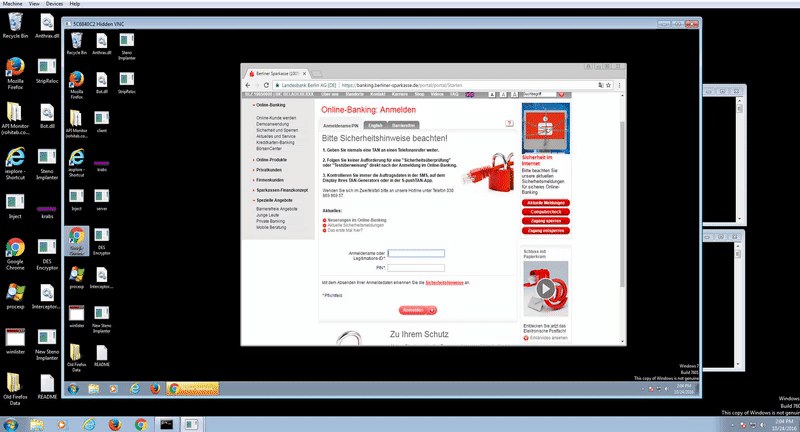Expand Privatkunden in the sidebar
800x432 pixels.
[x=268, y=170]
